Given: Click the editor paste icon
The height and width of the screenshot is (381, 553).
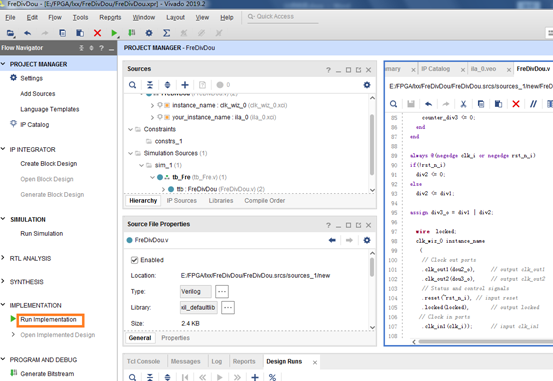Looking at the screenshot, I should click(498, 104).
